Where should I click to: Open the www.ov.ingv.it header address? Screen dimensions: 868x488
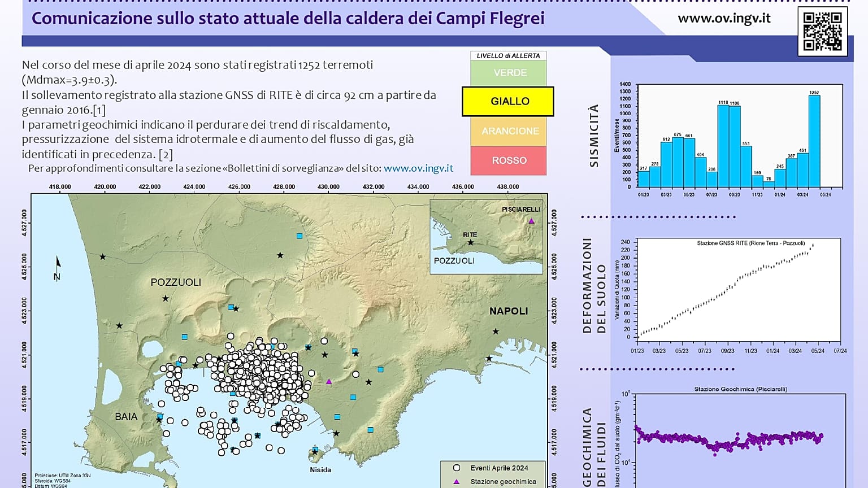(724, 18)
